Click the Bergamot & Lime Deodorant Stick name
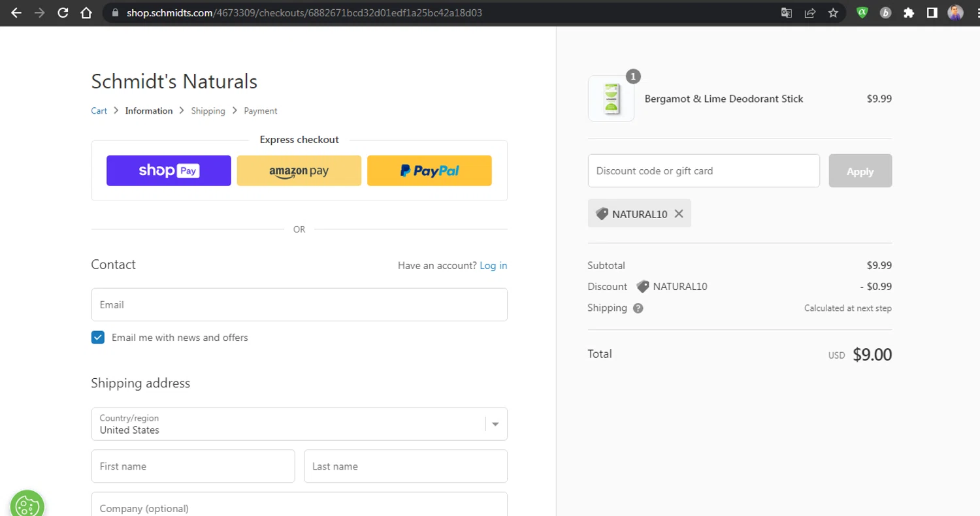The image size is (980, 516). pyautogui.click(x=724, y=99)
